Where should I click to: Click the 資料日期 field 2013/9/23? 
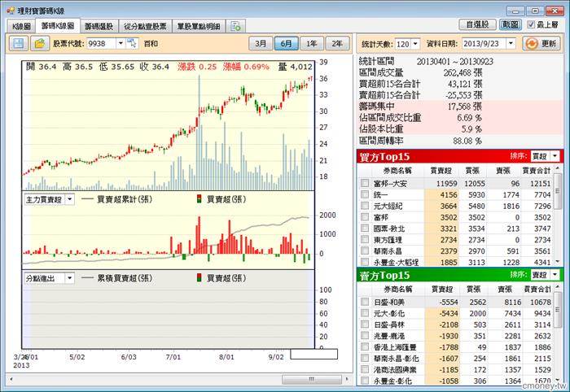[x=484, y=44]
